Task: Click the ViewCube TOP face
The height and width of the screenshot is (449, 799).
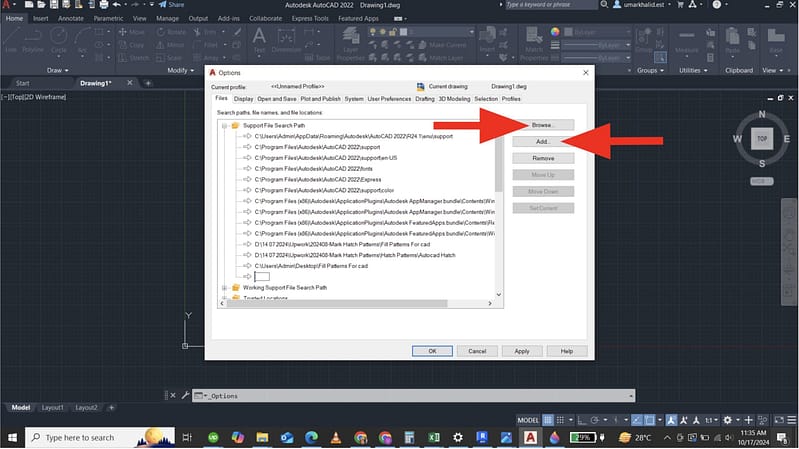Action: pyautogui.click(x=762, y=140)
